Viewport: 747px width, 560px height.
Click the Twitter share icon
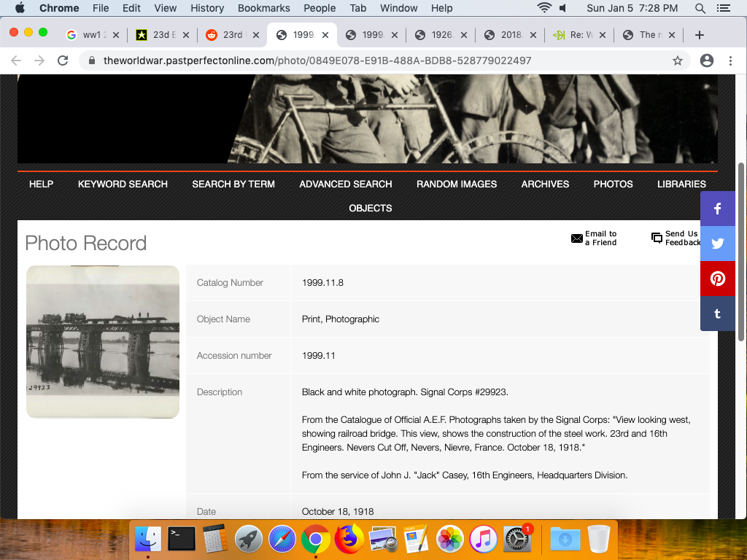click(718, 244)
